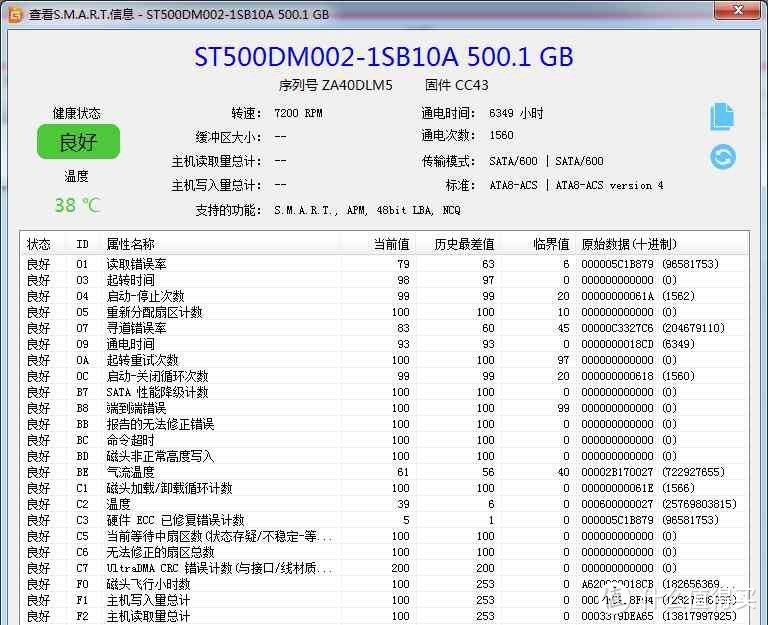Screen dimensions: 768x625
Task: Select the 起转重试次数 row
Action: tap(384, 360)
